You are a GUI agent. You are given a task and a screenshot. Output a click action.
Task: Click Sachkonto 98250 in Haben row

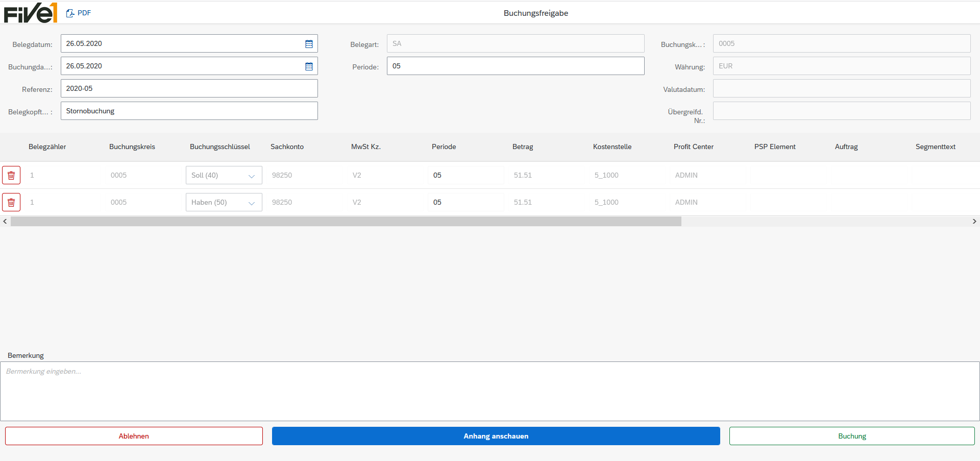(282, 202)
